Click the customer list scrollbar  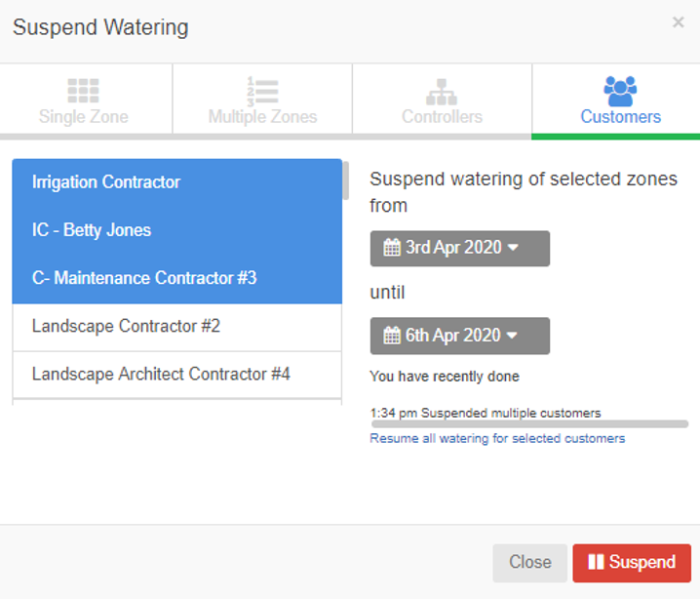[345, 180]
